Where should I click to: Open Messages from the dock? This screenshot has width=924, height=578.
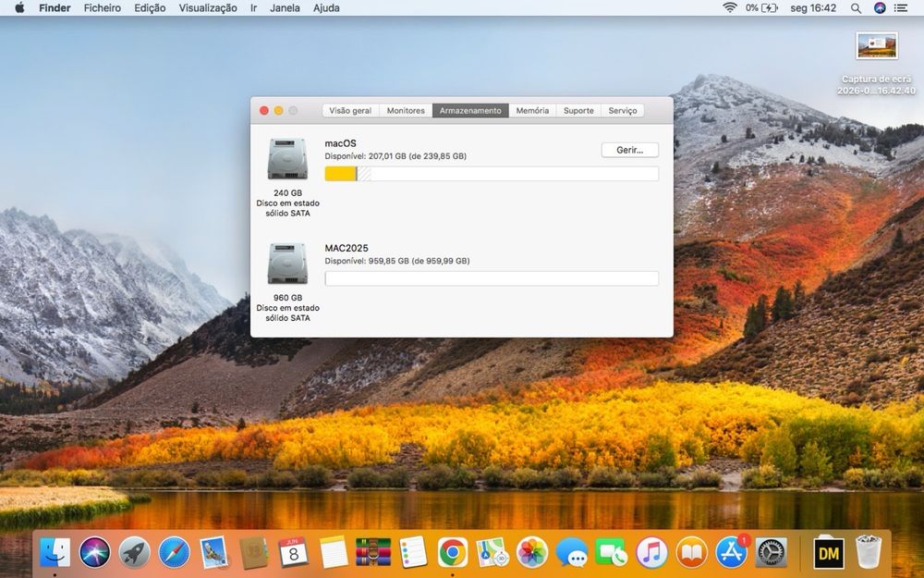coord(572,553)
